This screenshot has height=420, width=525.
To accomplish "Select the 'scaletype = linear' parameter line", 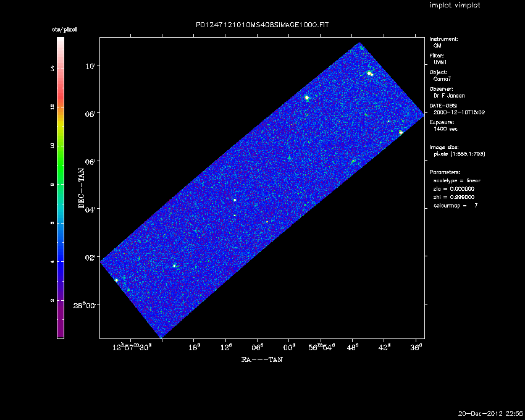I will [x=456, y=180].
